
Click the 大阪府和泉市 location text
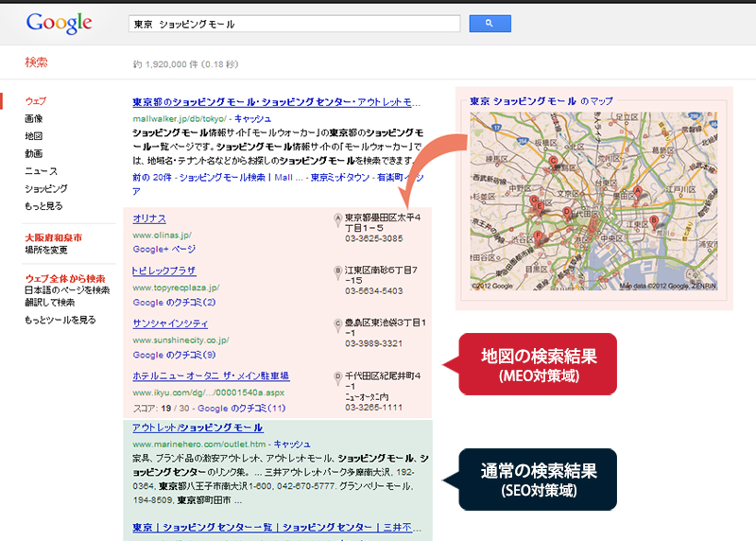(54, 237)
